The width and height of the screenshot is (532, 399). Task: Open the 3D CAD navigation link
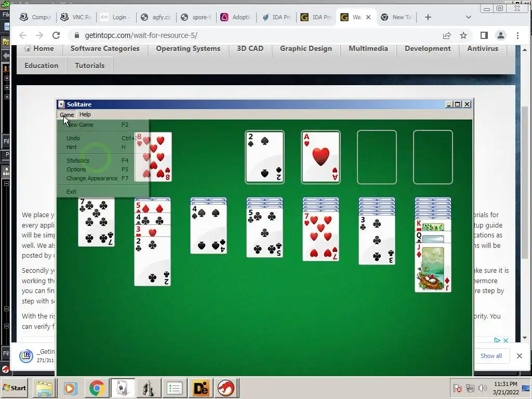pyautogui.click(x=250, y=48)
